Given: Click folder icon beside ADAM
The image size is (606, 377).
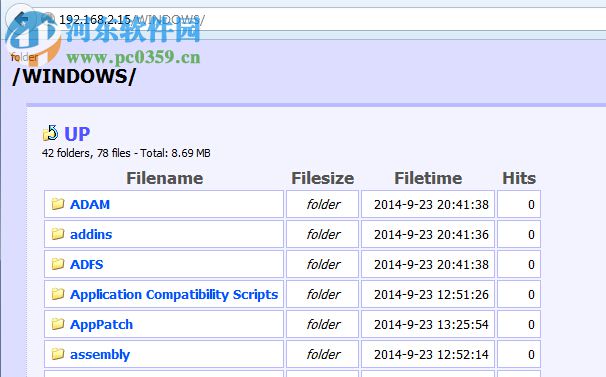Looking at the screenshot, I should pos(58,204).
